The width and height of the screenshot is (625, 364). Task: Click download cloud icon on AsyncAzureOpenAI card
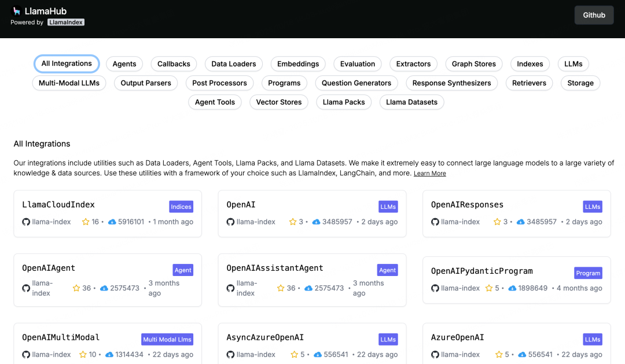[318, 354]
